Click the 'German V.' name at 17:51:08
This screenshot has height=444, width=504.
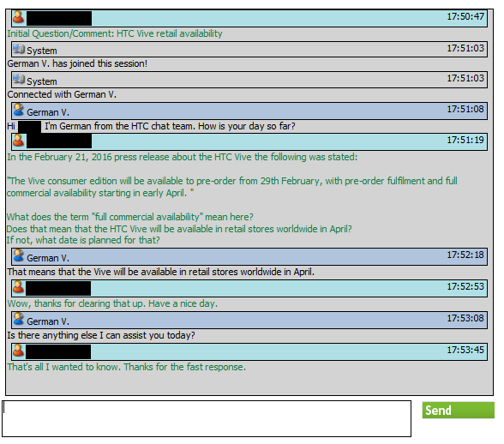tap(48, 112)
